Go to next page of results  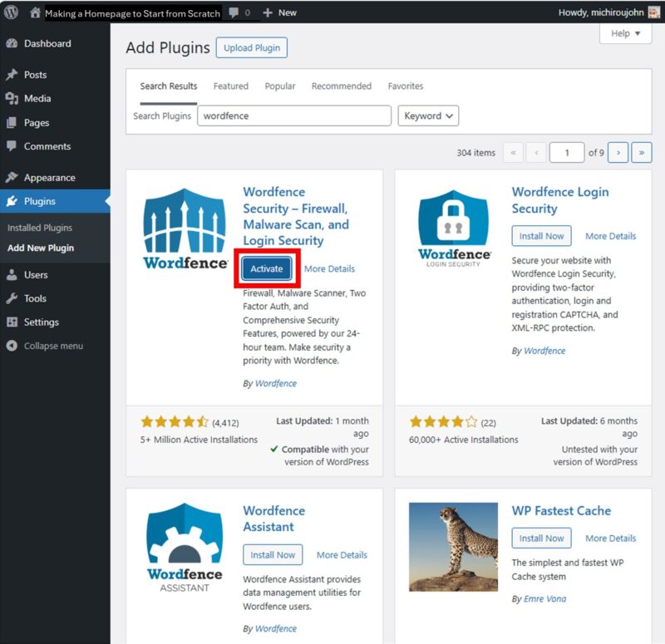[618, 153]
